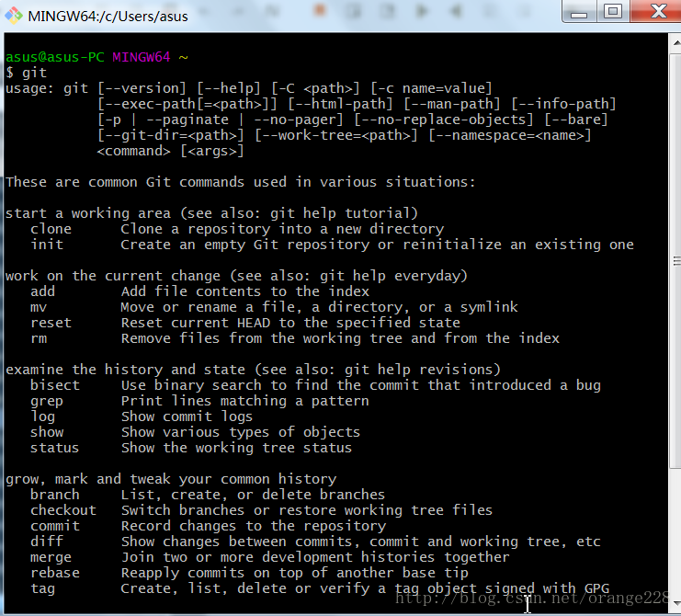
Task: Click the 'status' command name
Action: tap(54, 448)
